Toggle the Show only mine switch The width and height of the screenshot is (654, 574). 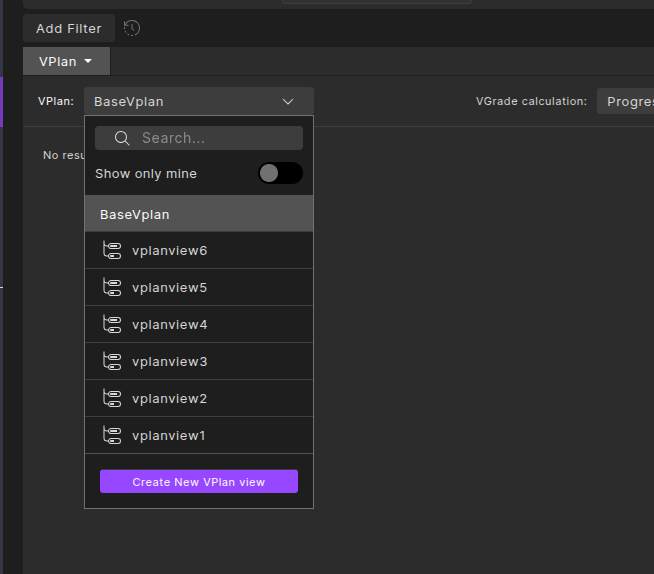click(x=280, y=173)
